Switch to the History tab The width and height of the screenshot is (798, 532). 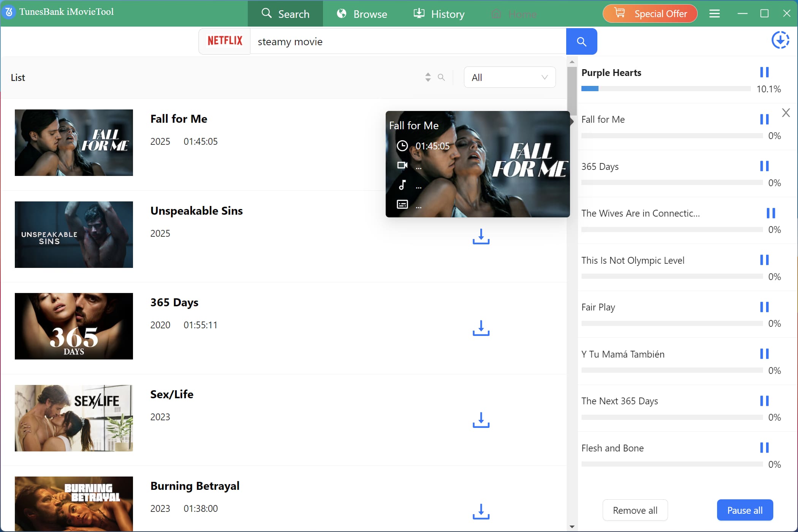tap(439, 14)
